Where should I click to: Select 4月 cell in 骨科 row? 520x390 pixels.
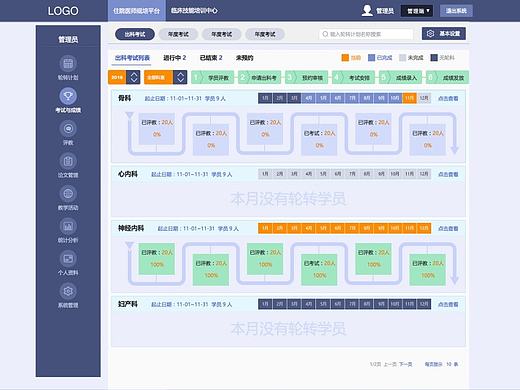309,98
